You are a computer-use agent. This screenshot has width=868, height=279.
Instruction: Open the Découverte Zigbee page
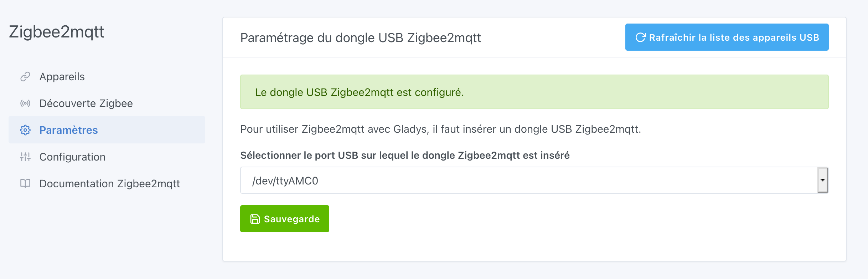tap(86, 103)
